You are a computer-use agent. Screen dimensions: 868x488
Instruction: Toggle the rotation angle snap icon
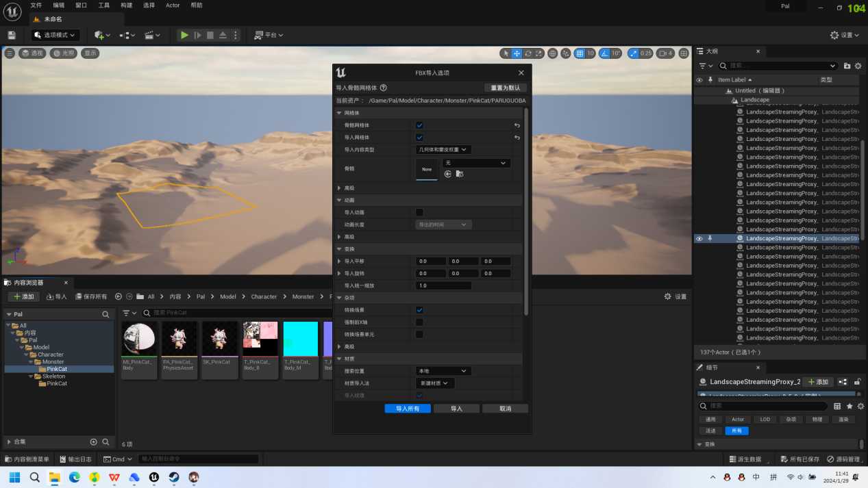pyautogui.click(x=606, y=53)
